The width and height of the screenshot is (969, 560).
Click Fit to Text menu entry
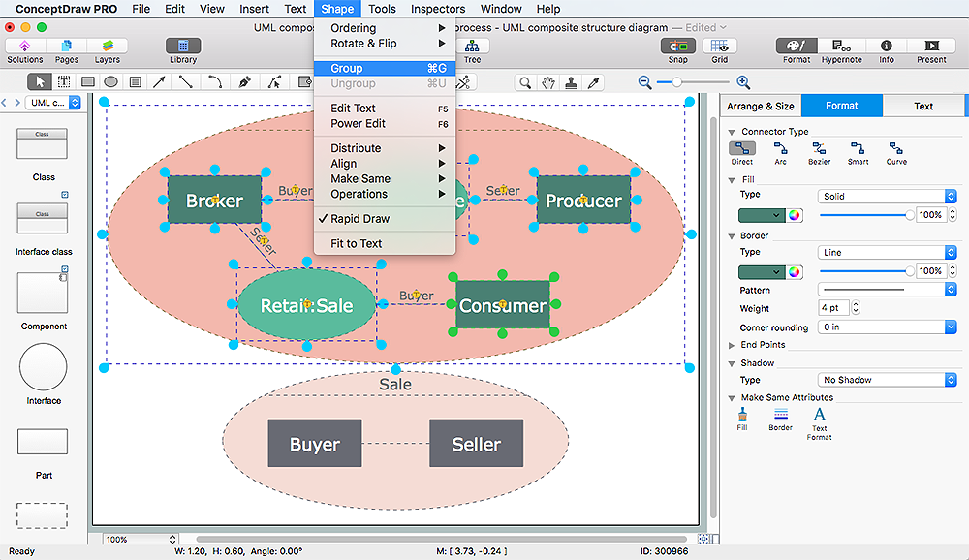[356, 243]
